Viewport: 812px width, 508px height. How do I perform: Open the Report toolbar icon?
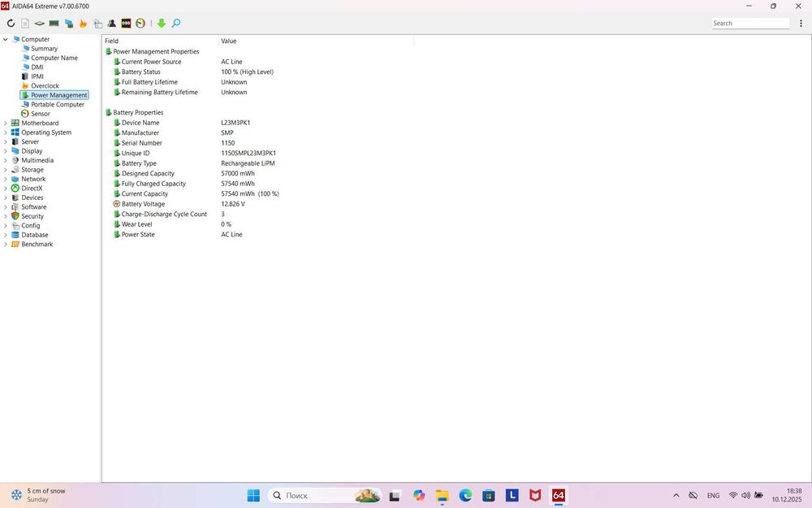(x=25, y=24)
